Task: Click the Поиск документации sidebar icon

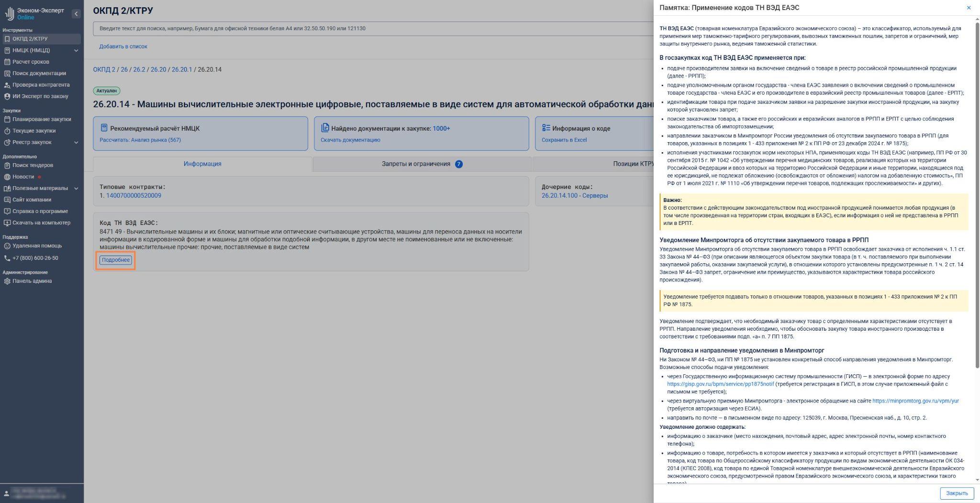Action: [x=7, y=73]
